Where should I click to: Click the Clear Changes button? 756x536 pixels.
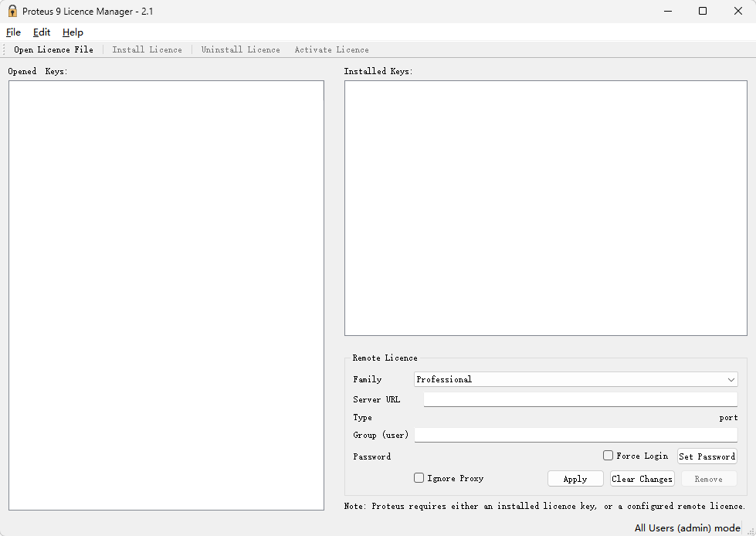tap(642, 479)
